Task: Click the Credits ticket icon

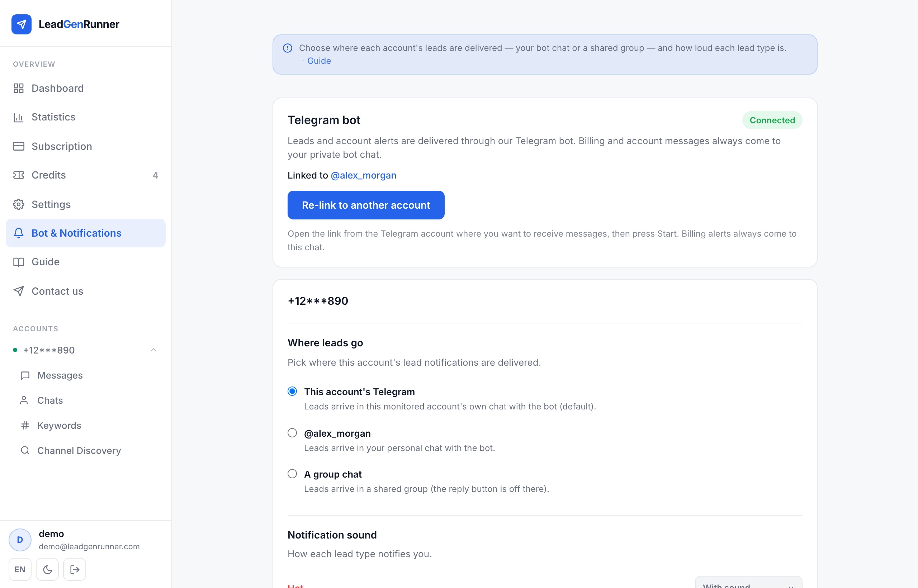Action: click(19, 175)
